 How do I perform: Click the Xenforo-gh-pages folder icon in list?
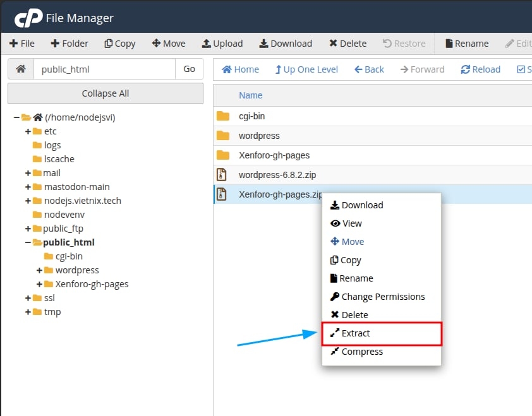pos(223,155)
